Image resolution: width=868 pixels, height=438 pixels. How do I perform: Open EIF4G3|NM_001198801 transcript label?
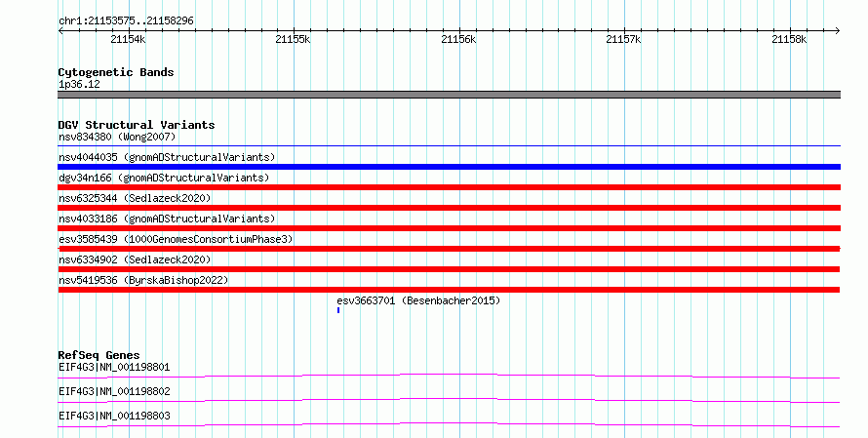coord(114,367)
